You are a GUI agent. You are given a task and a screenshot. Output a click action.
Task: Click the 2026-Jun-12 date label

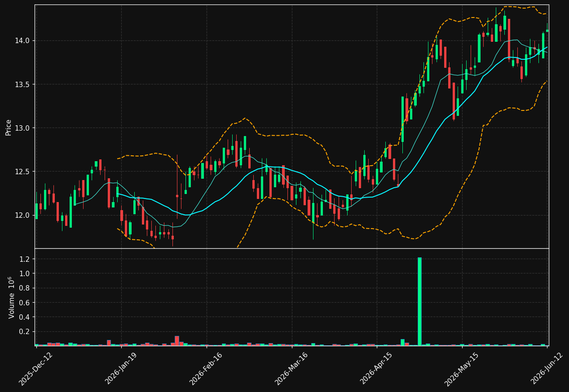point(547,369)
